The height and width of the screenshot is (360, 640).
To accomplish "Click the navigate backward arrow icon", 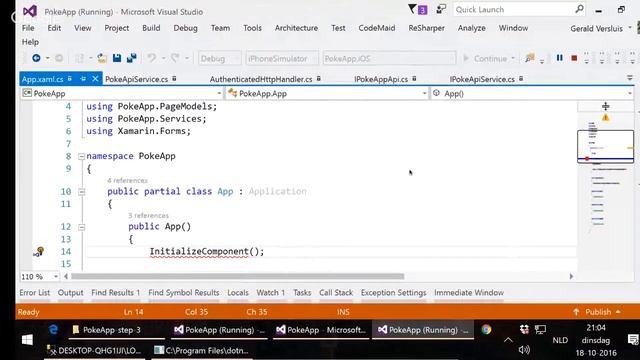I will [36, 58].
